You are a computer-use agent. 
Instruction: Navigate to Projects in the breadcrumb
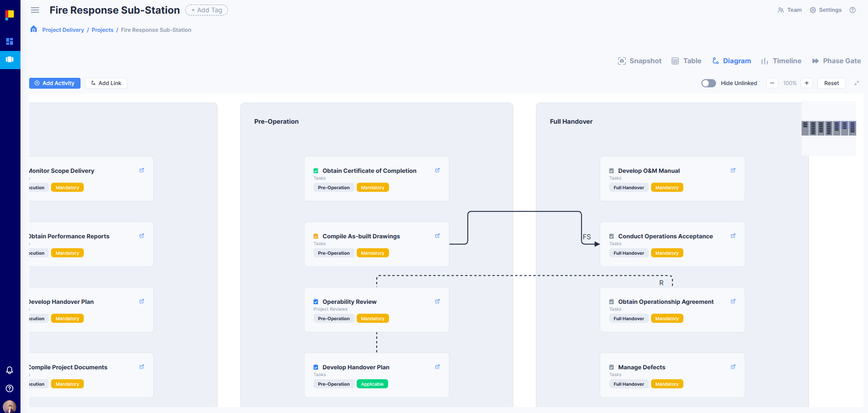pyautogui.click(x=102, y=30)
